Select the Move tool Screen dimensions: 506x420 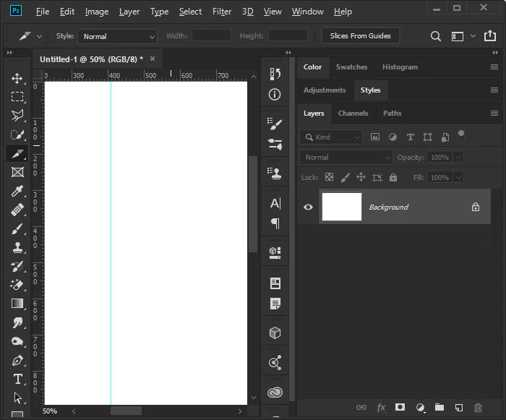17,79
